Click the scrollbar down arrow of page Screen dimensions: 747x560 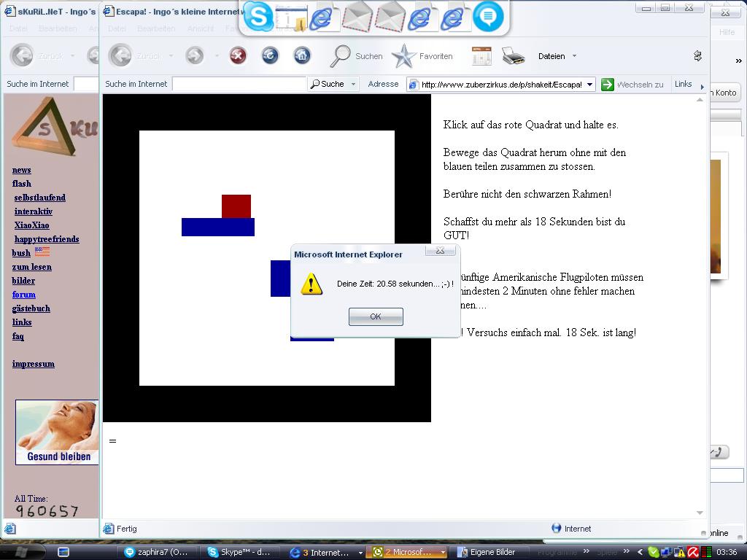point(700,513)
